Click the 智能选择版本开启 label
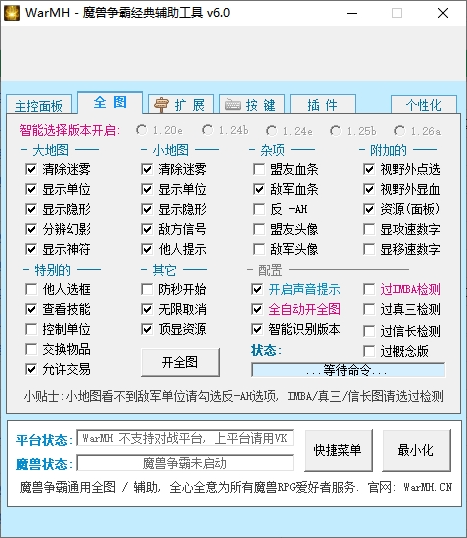The image size is (467, 538). (70, 130)
